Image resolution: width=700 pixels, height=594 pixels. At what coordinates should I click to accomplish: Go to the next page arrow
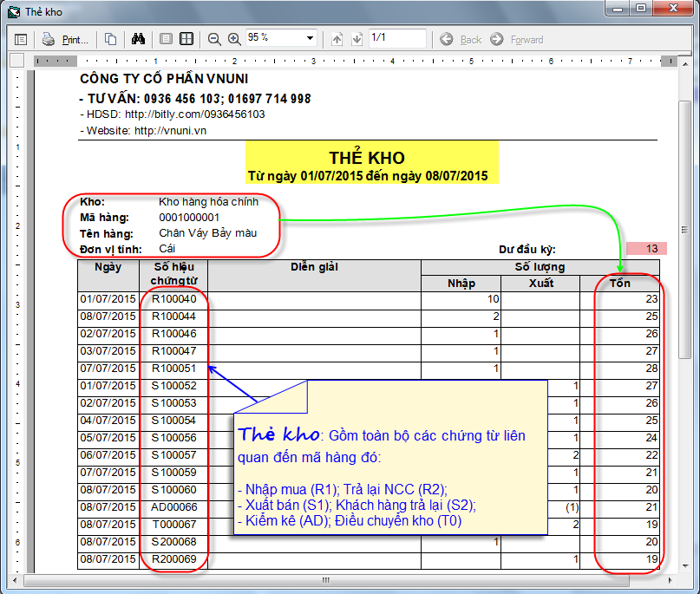tap(357, 39)
